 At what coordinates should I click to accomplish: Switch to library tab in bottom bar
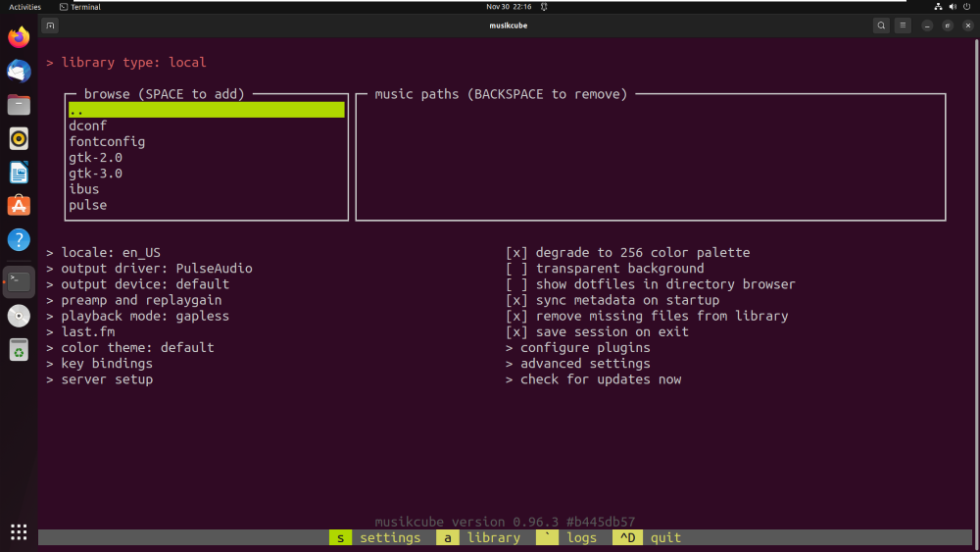coord(479,537)
